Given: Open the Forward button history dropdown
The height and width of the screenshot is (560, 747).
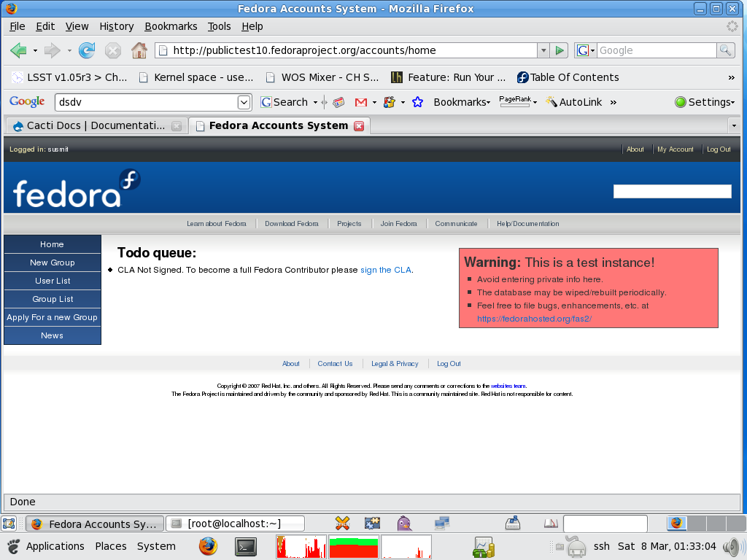Looking at the screenshot, I should pos(69,50).
